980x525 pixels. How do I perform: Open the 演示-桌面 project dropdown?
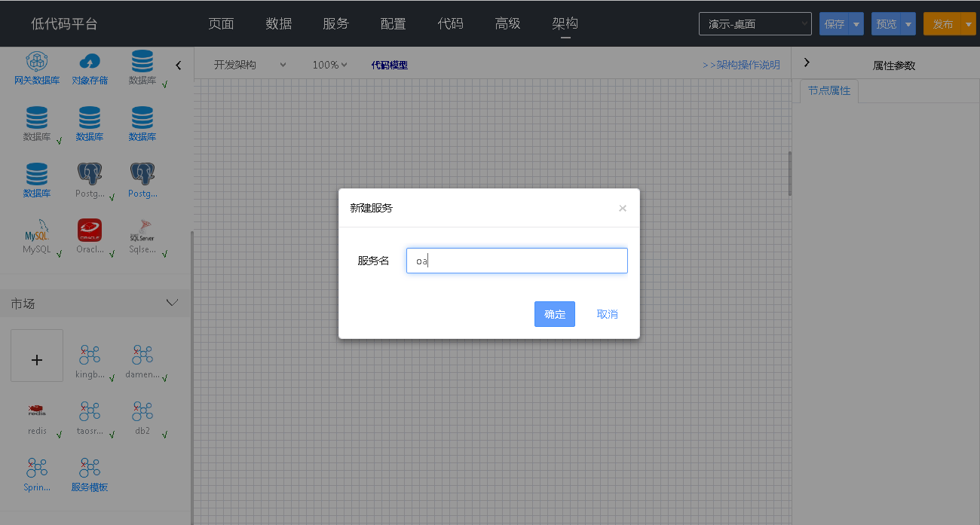point(755,24)
